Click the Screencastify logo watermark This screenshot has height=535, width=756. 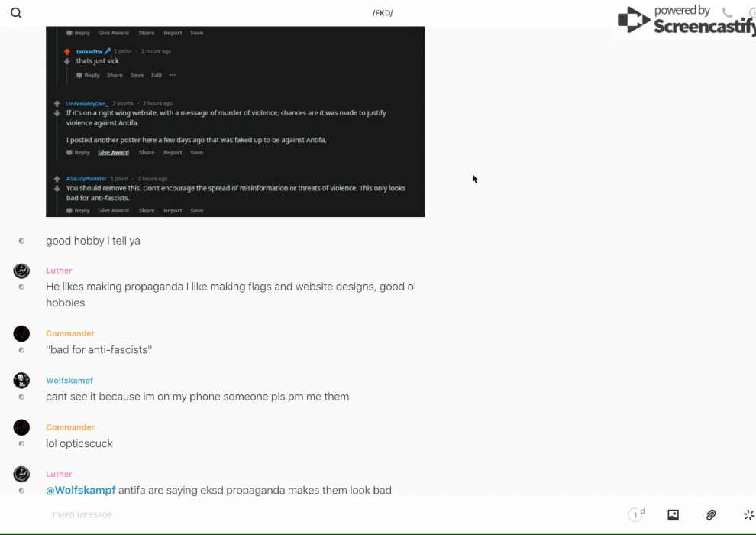pos(685,21)
